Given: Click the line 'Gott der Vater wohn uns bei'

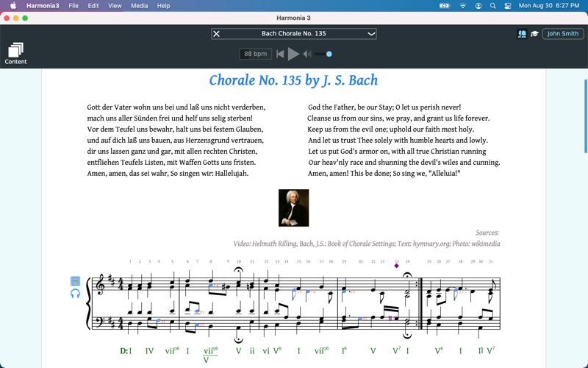Looking at the screenshot, I should (131, 107).
